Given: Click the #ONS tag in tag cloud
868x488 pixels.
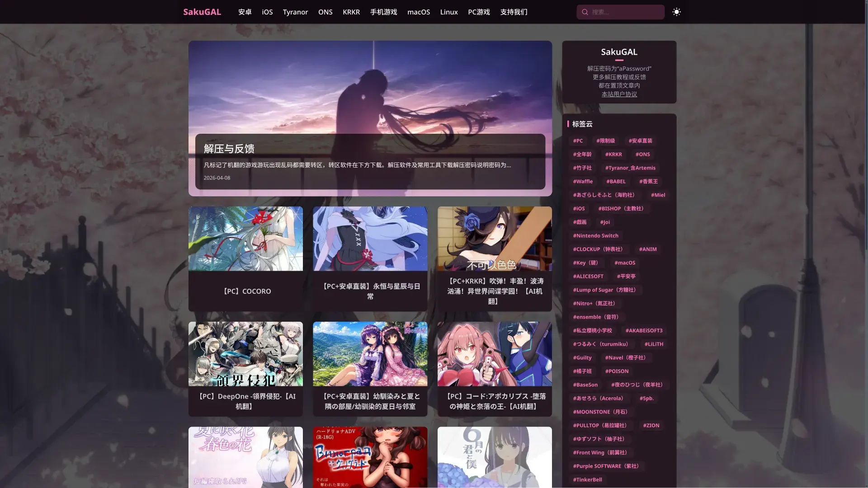Looking at the screenshot, I should 642,155.
